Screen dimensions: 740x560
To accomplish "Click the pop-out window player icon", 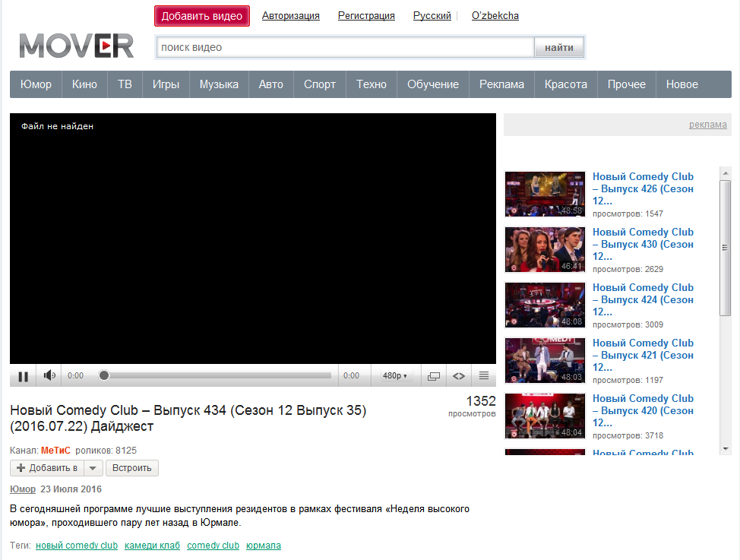I will [434, 376].
